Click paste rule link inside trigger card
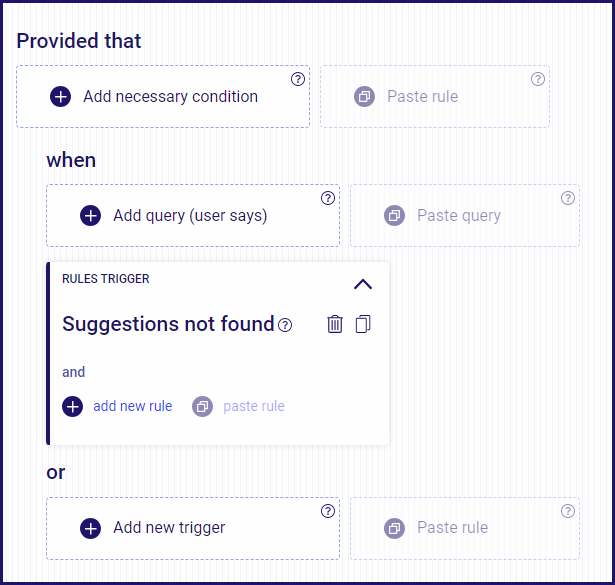 pyautogui.click(x=254, y=406)
